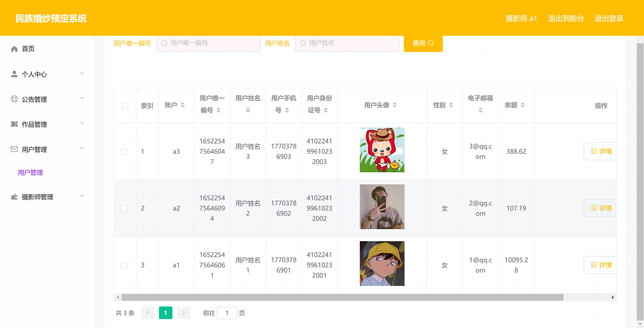Click the table's horizontal scrollbar thumb

(x=343, y=297)
